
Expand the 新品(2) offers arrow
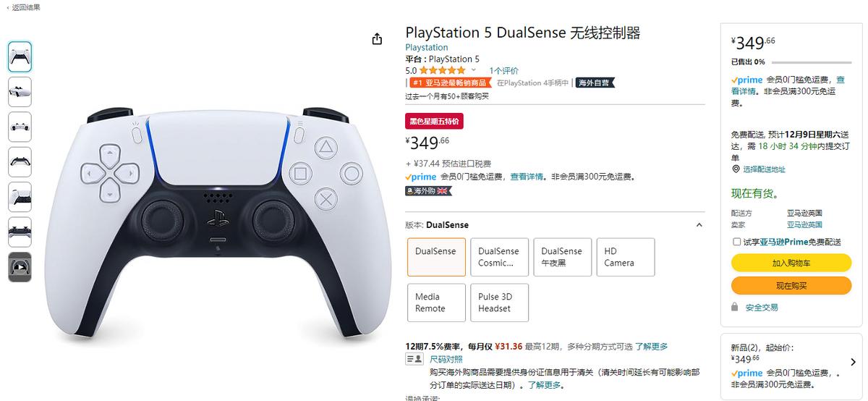coord(854,362)
